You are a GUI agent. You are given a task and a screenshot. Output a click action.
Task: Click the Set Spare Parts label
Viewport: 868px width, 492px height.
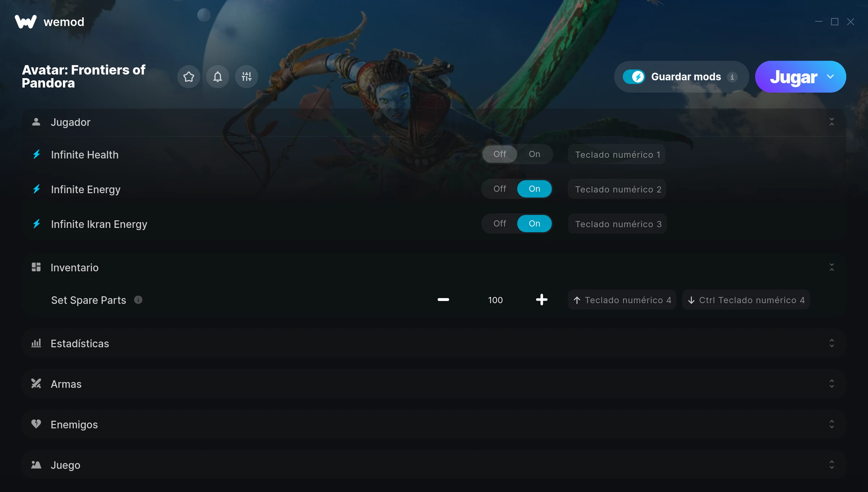89,300
